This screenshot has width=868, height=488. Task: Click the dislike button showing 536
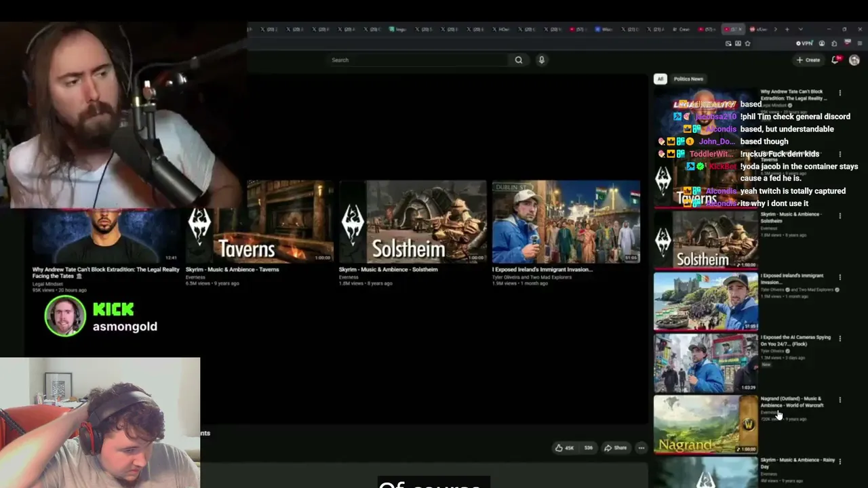tap(588, 447)
